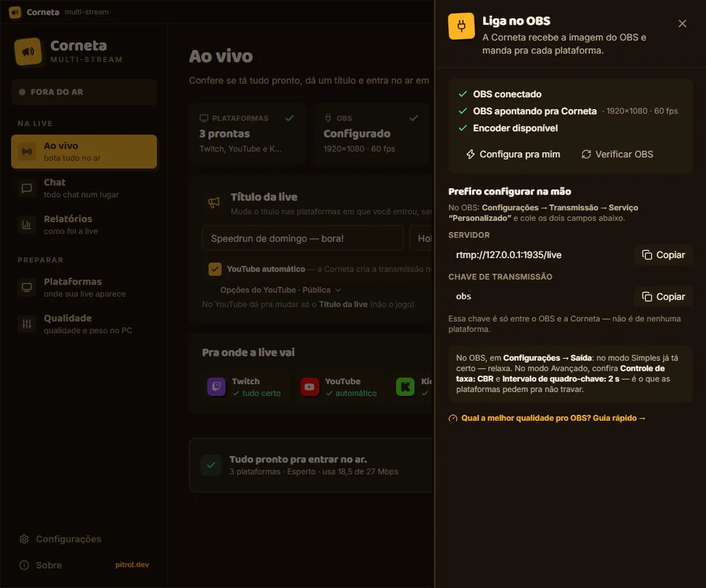Click the gear icon for Configurações
This screenshot has width=706, height=588.
24,539
